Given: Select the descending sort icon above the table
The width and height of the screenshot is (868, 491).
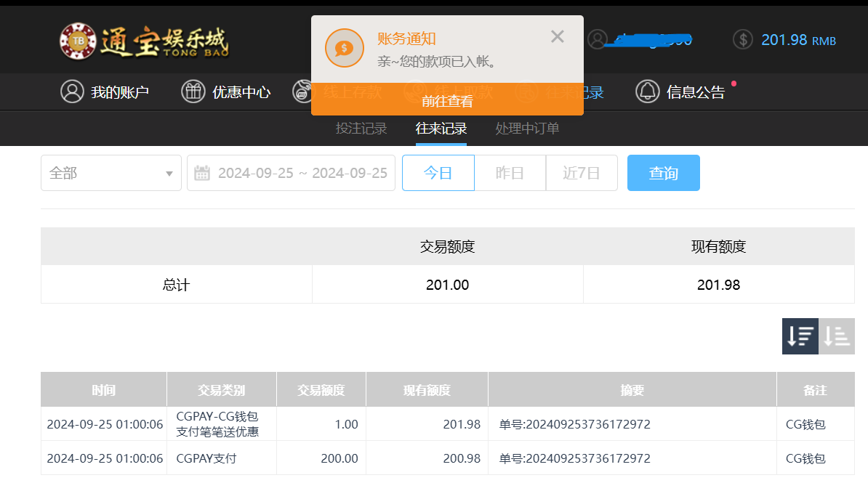Looking at the screenshot, I should (x=800, y=336).
